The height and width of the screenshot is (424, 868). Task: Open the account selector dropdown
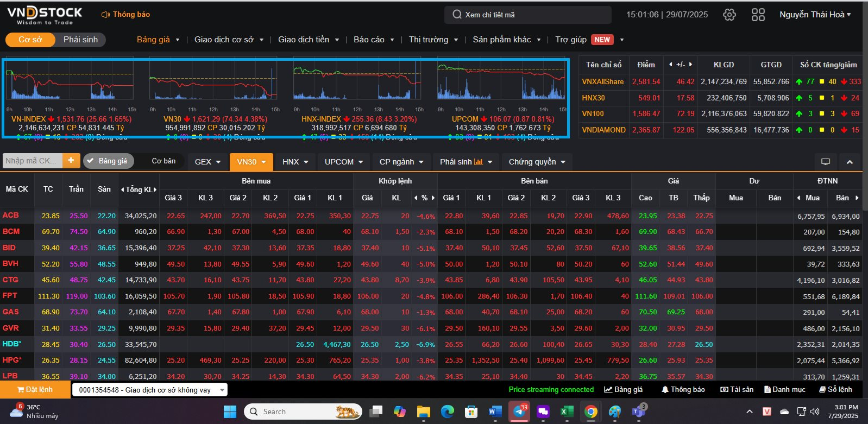click(149, 390)
